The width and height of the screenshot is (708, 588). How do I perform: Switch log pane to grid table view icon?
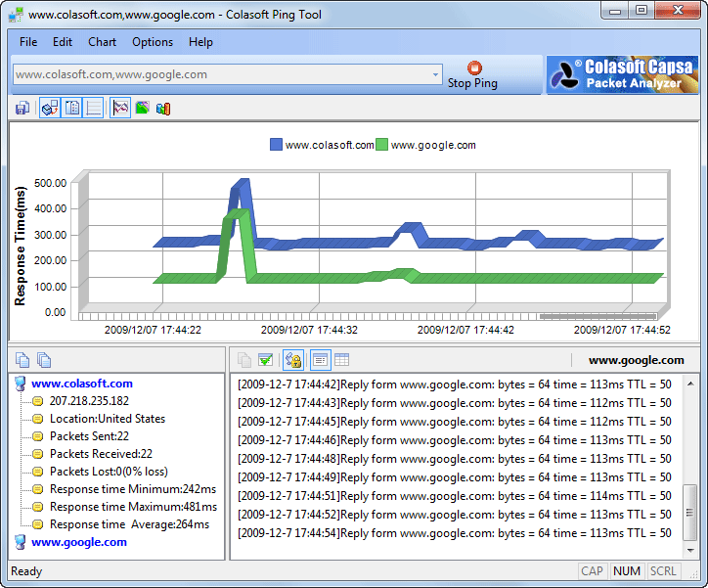tap(342, 360)
